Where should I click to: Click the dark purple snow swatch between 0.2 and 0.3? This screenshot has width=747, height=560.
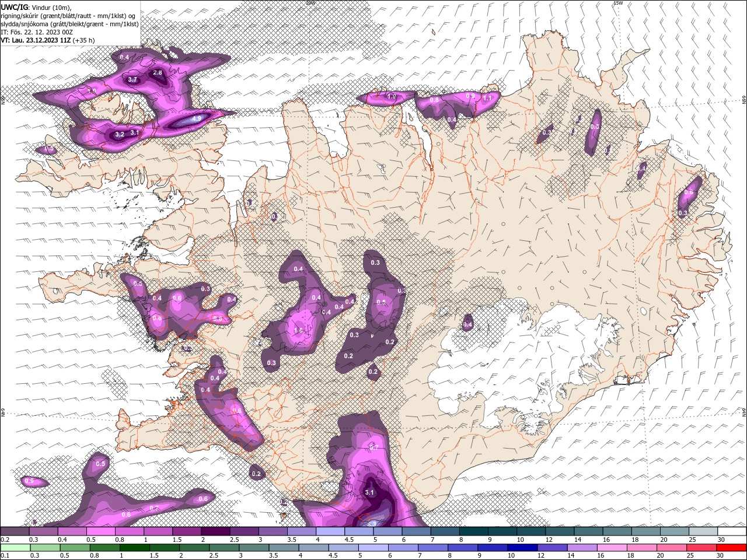[15, 531]
